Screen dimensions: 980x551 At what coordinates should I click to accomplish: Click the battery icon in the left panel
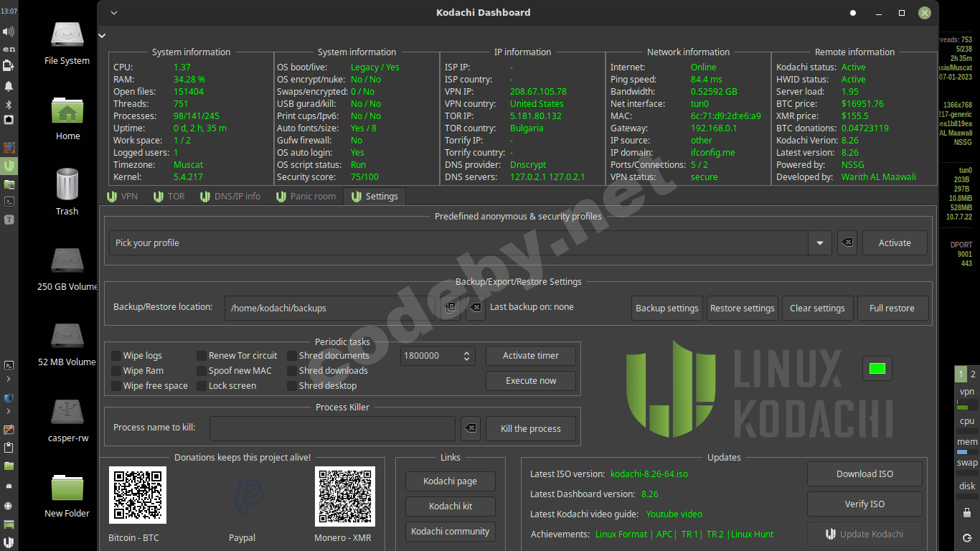[9, 66]
